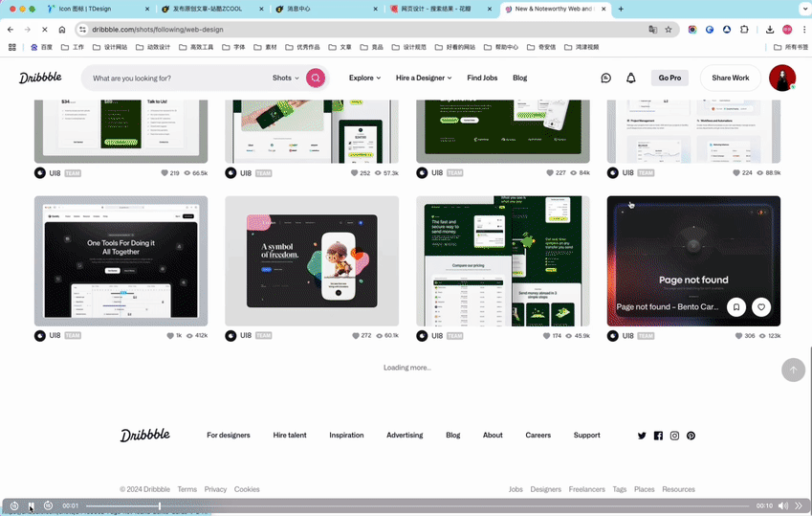Skip back 15 seconds in video
This screenshot has width=812, height=516.
tap(14, 505)
